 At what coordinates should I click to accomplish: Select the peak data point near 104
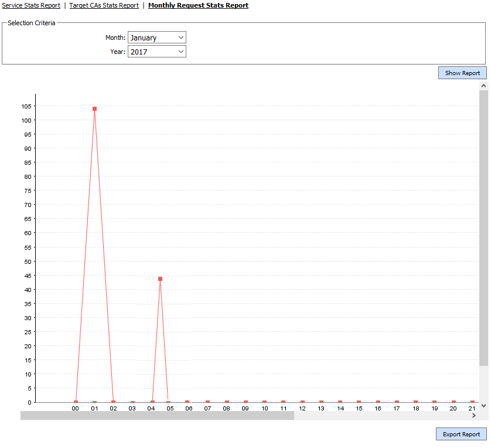point(94,108)
